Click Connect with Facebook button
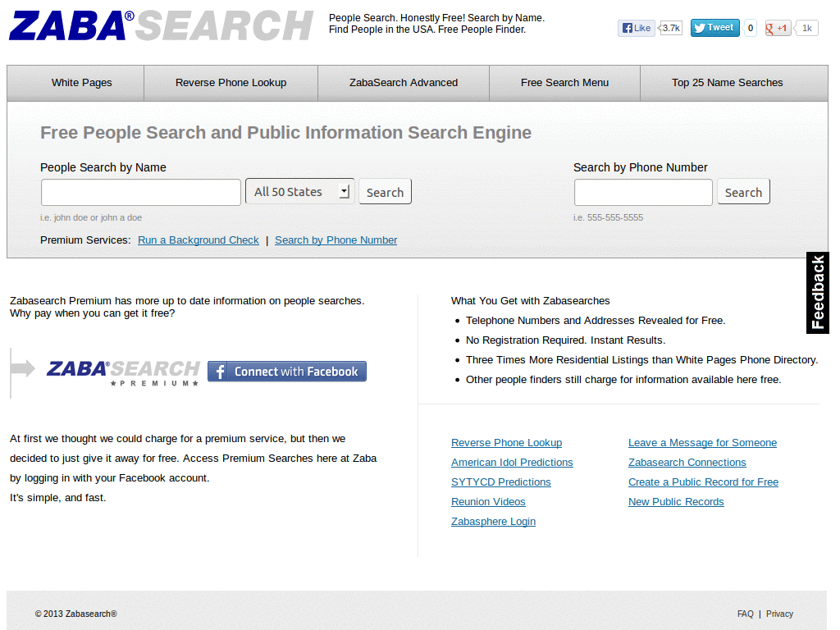 tap(286, 372)
